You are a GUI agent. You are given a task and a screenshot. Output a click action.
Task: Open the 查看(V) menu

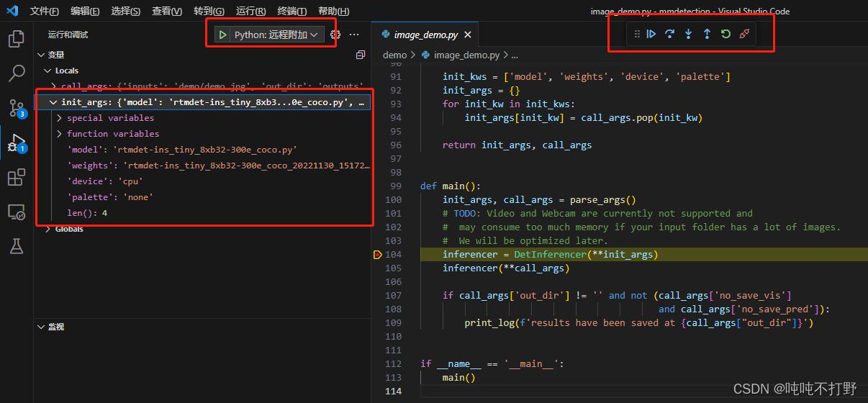[x=167, y=12]
